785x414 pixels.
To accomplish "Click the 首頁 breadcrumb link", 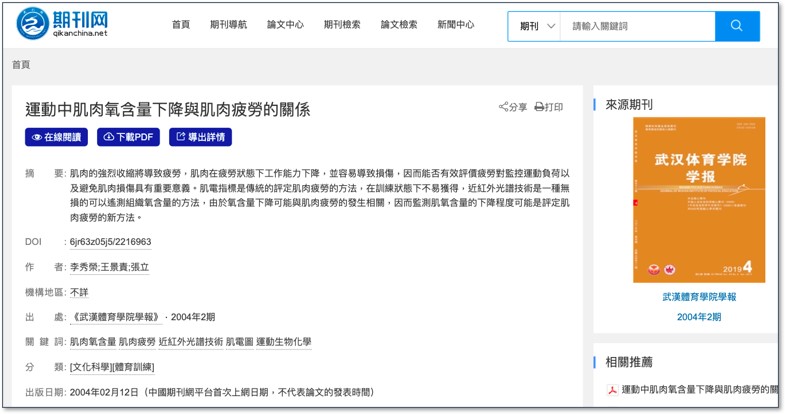I will (21, 65).
